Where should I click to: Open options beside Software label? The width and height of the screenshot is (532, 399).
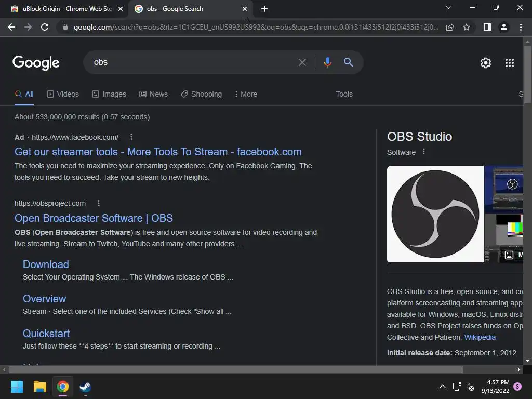click(x=424, y=152)
